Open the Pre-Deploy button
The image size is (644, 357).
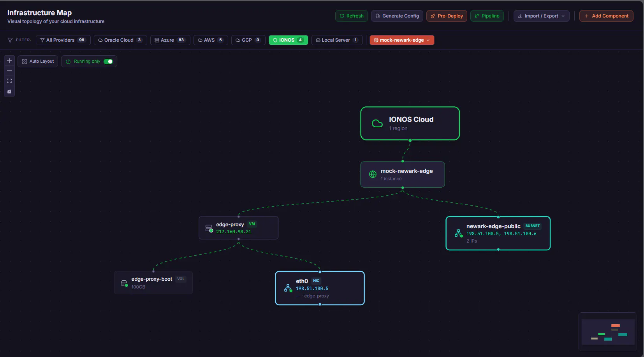pos(447,16)
